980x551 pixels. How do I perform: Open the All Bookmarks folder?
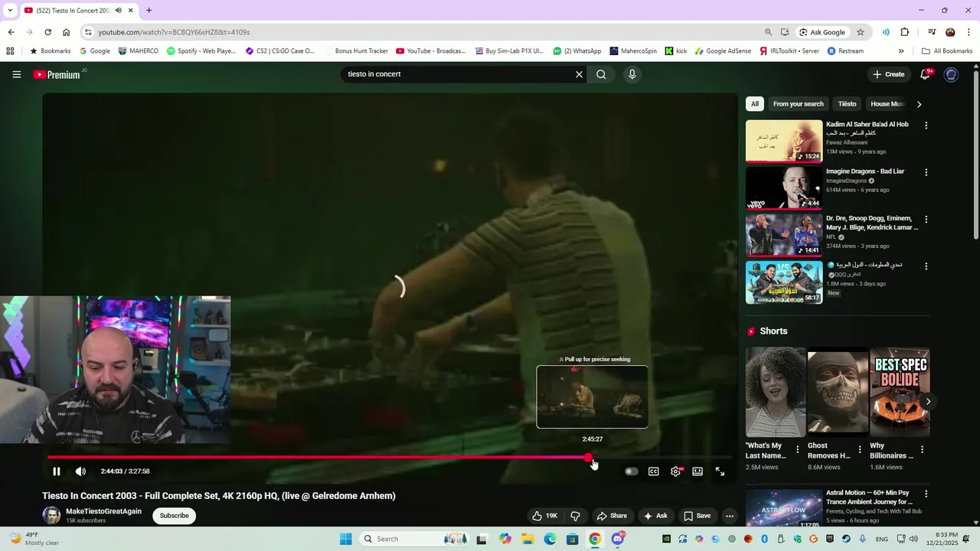coord(948,51)
